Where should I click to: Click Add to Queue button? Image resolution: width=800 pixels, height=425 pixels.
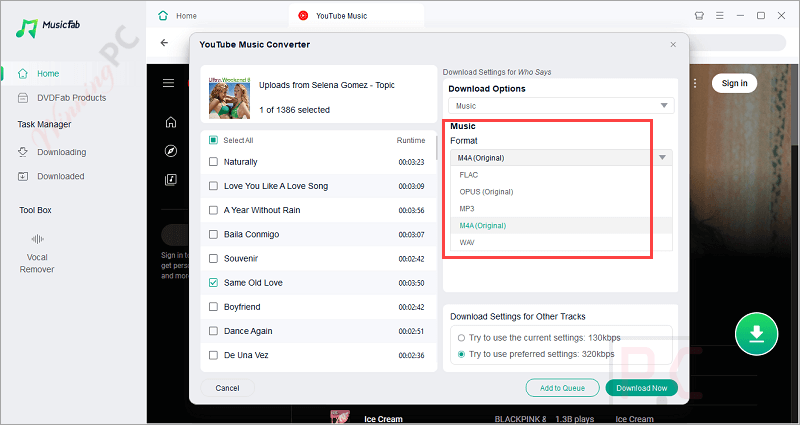point(563,388)
